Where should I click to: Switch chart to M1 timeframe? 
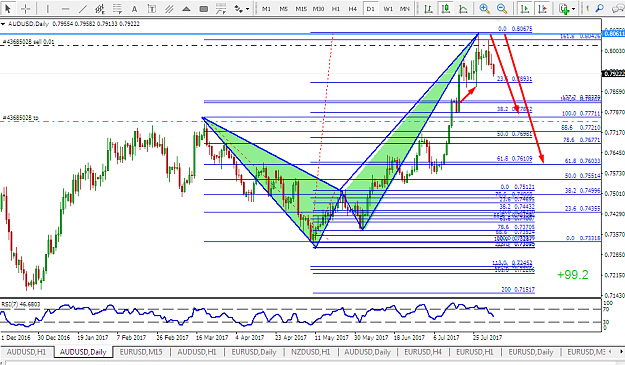click(266, 8)
